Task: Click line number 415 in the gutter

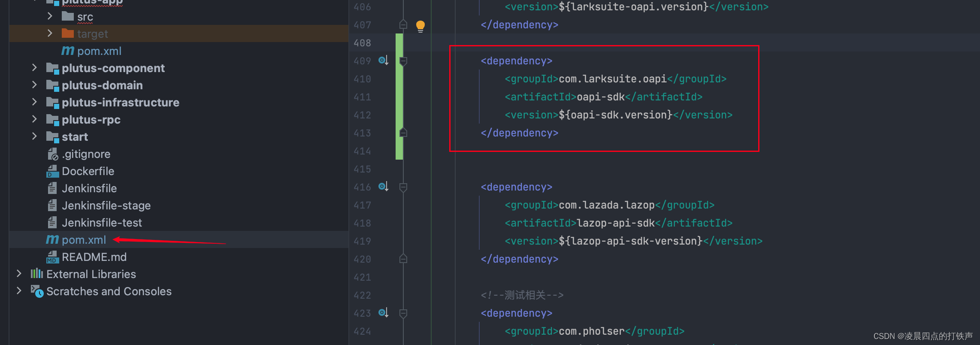Action: pyautogui.click(x=362, y=169)
